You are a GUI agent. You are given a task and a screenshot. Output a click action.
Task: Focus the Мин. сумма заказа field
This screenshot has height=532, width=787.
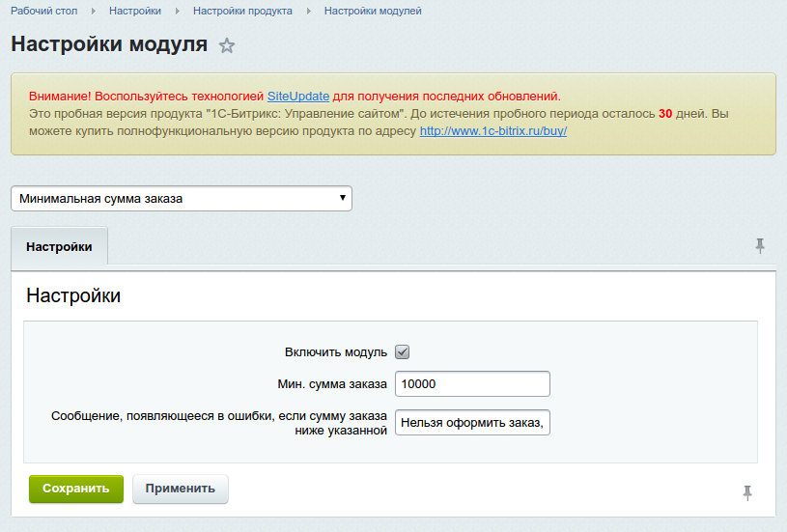pos(473,384)
